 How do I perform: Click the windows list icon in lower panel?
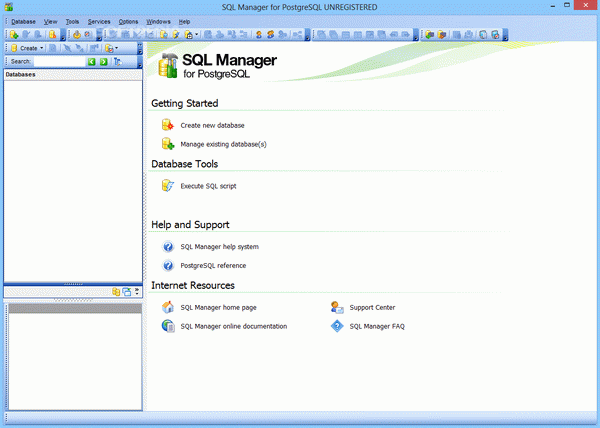click(127, 292)
